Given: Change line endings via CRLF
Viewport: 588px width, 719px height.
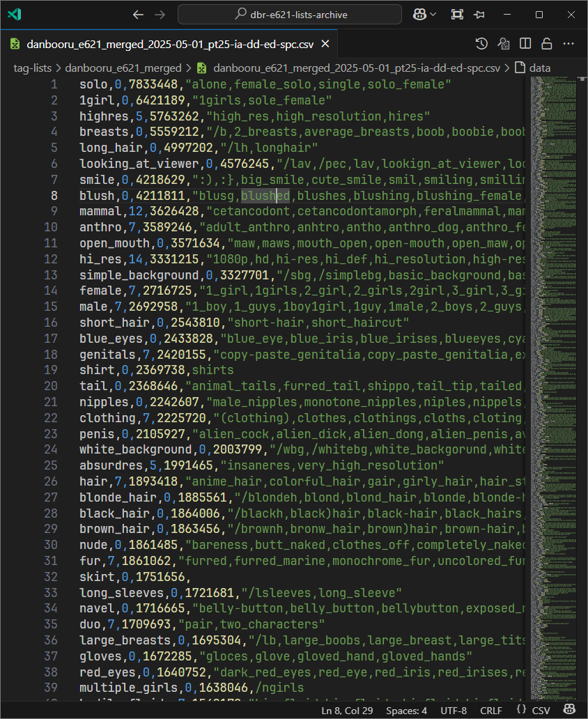Looking at the screenshot, I should point(491,711).
